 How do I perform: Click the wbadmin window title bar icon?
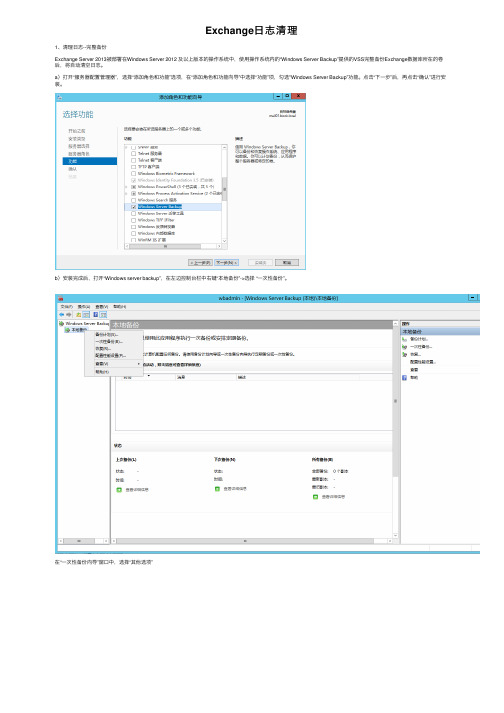61,298
